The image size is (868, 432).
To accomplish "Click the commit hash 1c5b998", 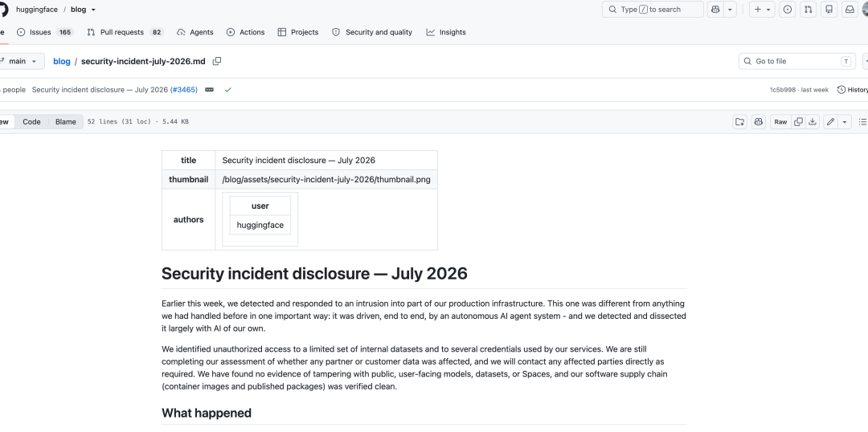I will [x=783, y=90].
